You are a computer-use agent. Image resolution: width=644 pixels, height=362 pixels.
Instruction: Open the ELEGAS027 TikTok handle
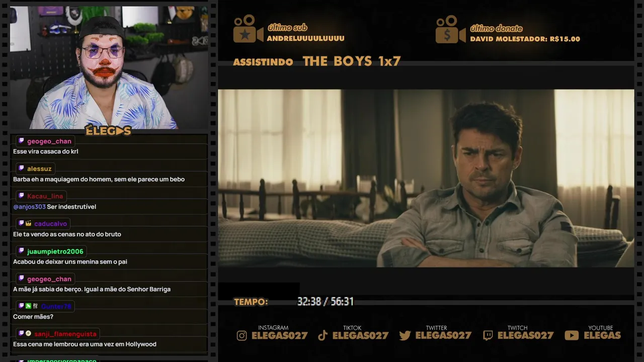pos(360,335)
